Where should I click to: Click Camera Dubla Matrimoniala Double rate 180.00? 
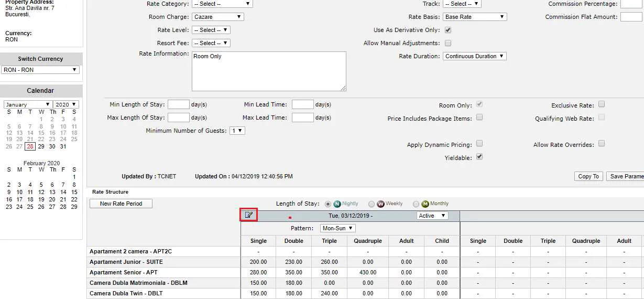click(293, 283)
